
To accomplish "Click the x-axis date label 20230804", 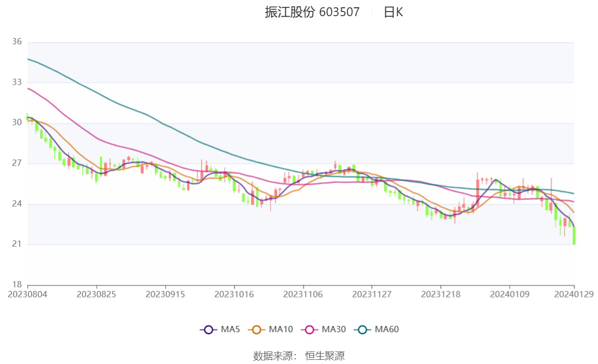I will (x=28, y=294).
